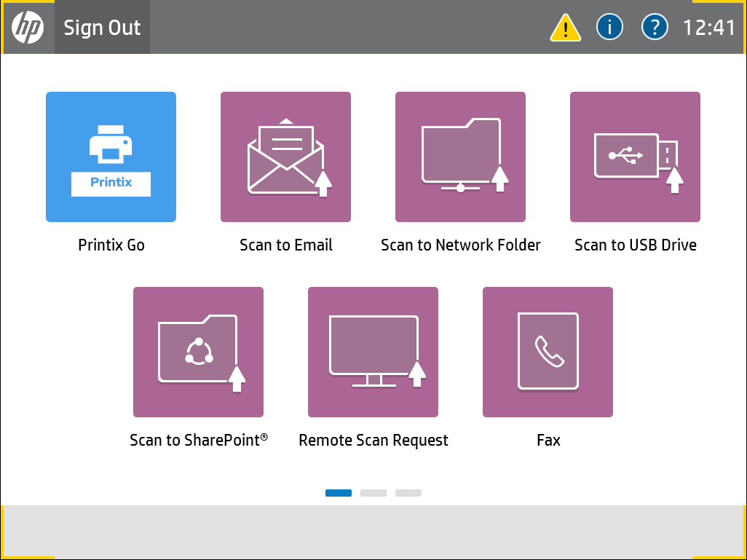This screenshot has height=560, width=747.
Task: Open the Remote Scan Request monitor icon
Action: click(x=373, y=352)
